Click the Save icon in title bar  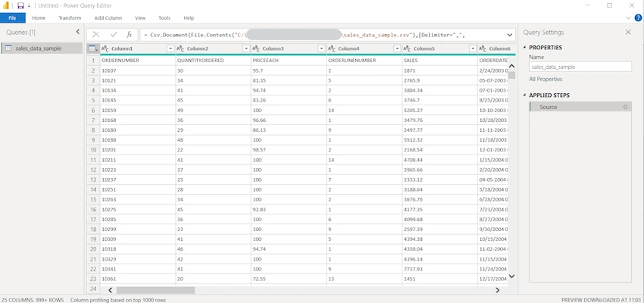(20, 6)
